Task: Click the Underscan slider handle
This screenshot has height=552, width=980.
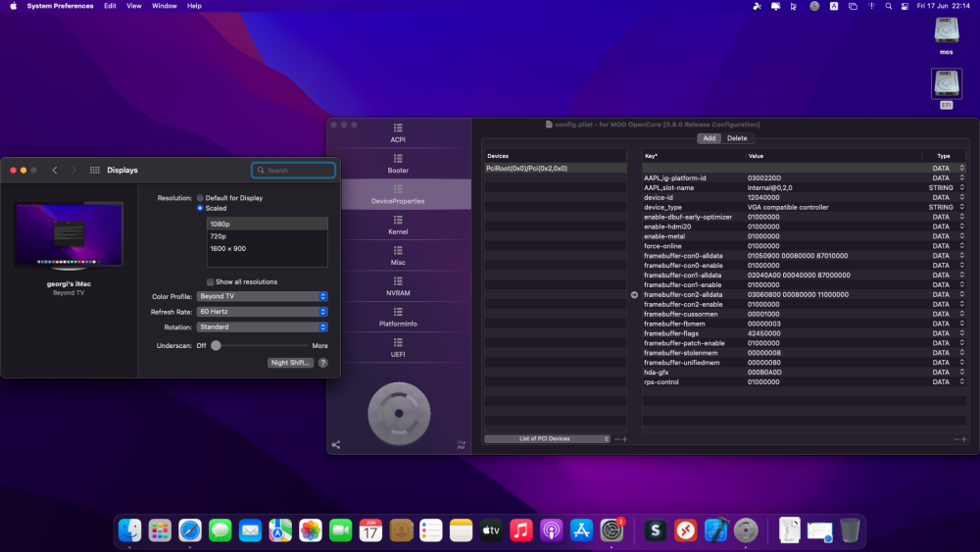Action: click(216, 346)
